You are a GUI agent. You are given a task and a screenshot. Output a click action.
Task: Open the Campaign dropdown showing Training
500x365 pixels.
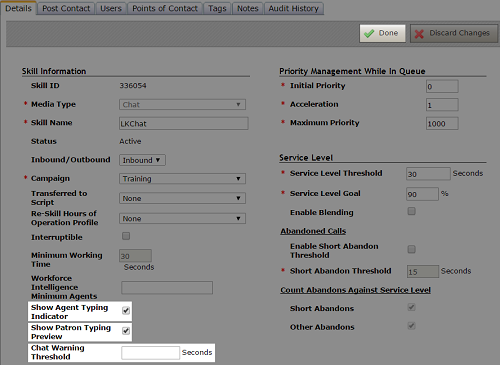(182, 179)
